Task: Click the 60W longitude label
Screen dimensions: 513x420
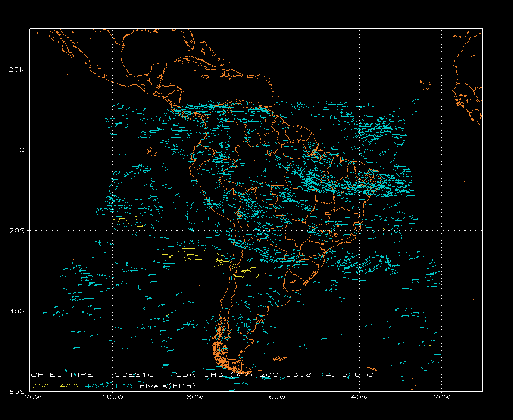Action: tap(277, 397)
